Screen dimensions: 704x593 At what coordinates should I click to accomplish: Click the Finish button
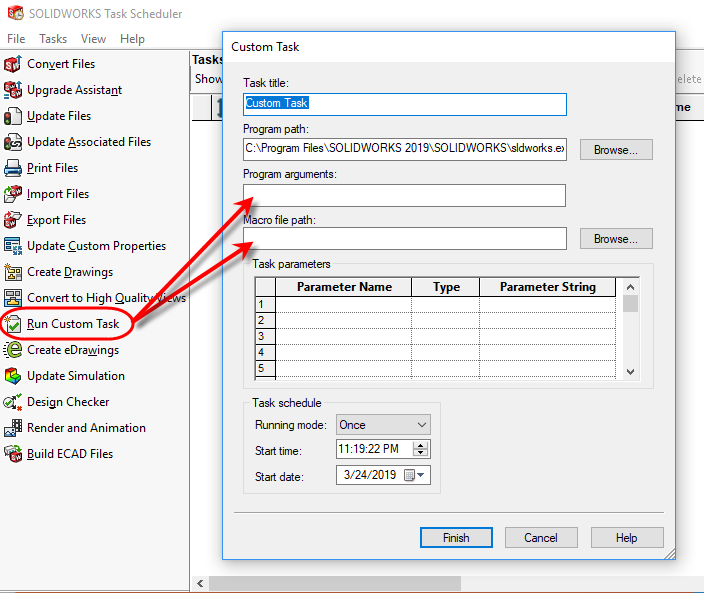(x=456, y=537)
